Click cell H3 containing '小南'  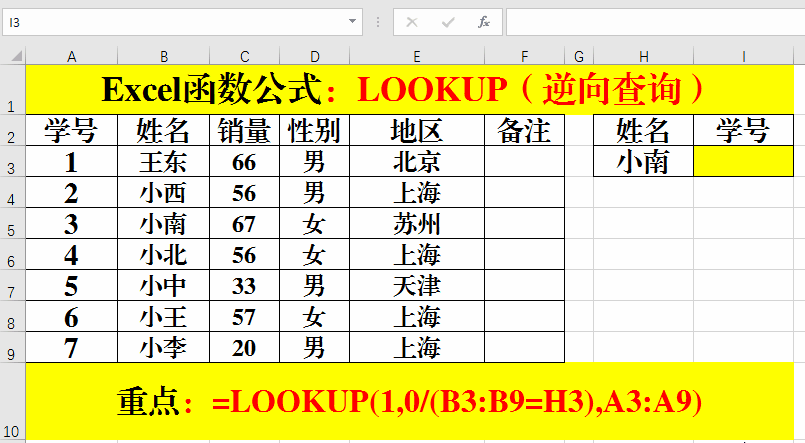[643, 161]
